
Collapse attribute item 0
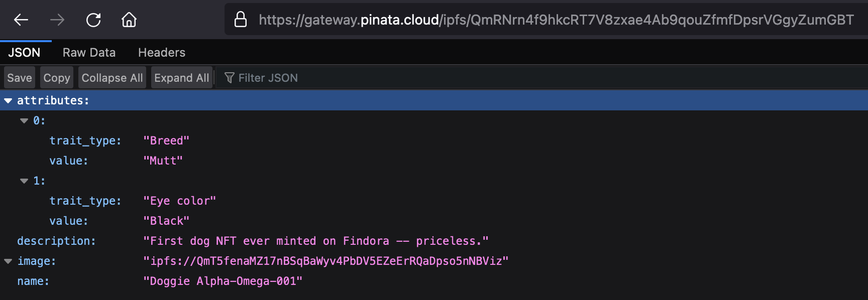point(24,121)
